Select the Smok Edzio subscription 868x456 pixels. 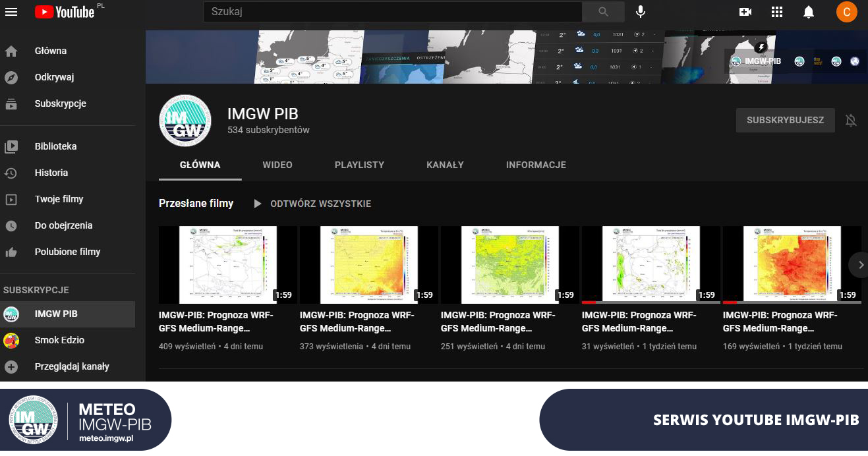pyautogui.click(x=67, y=340)
